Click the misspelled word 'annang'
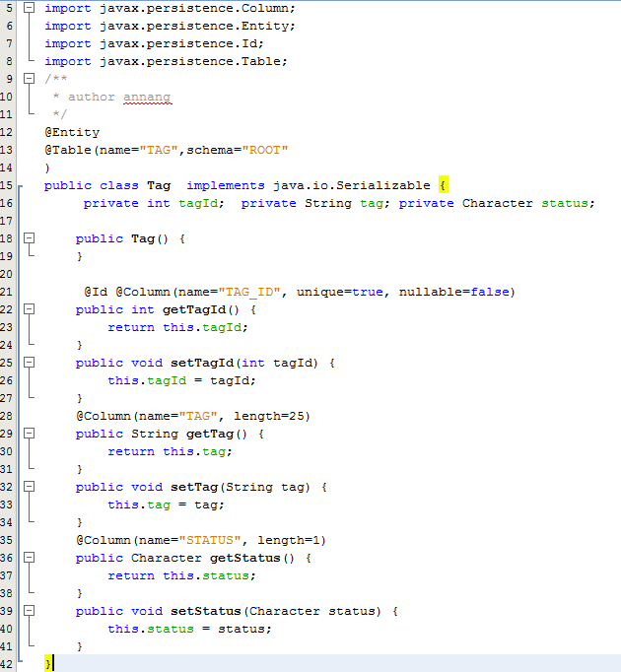This screenshot has width=621, height=672. [147, 98]
